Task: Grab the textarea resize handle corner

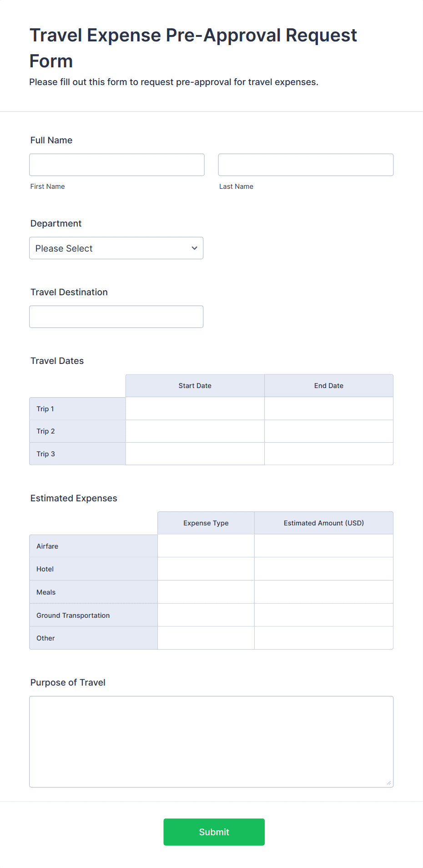Action: pyautogui.click(x=389, y=783)
